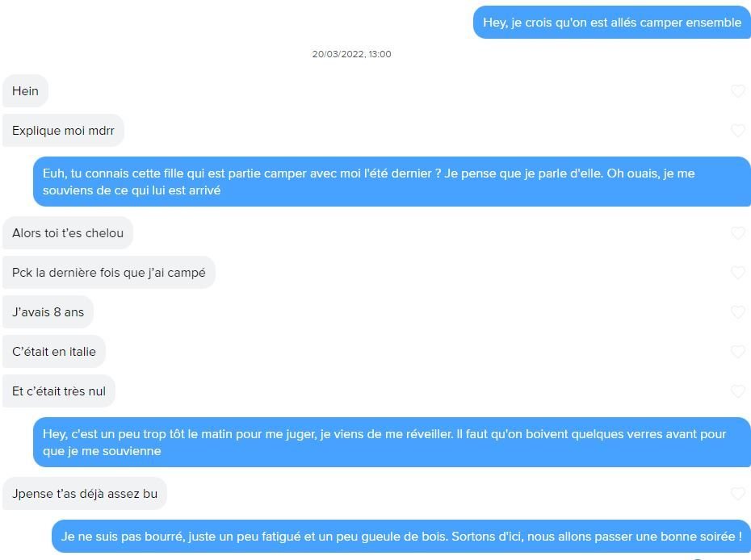Viewport: 751px width, 560px height.
Task: Select the sent message about camper ensemble
Action: click(611, 22)
